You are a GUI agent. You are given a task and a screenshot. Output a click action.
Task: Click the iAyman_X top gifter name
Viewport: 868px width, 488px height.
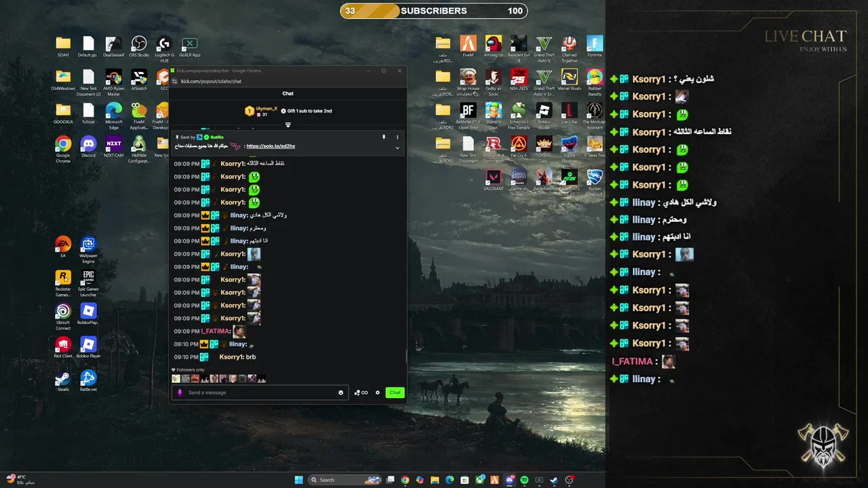[267, 108]
